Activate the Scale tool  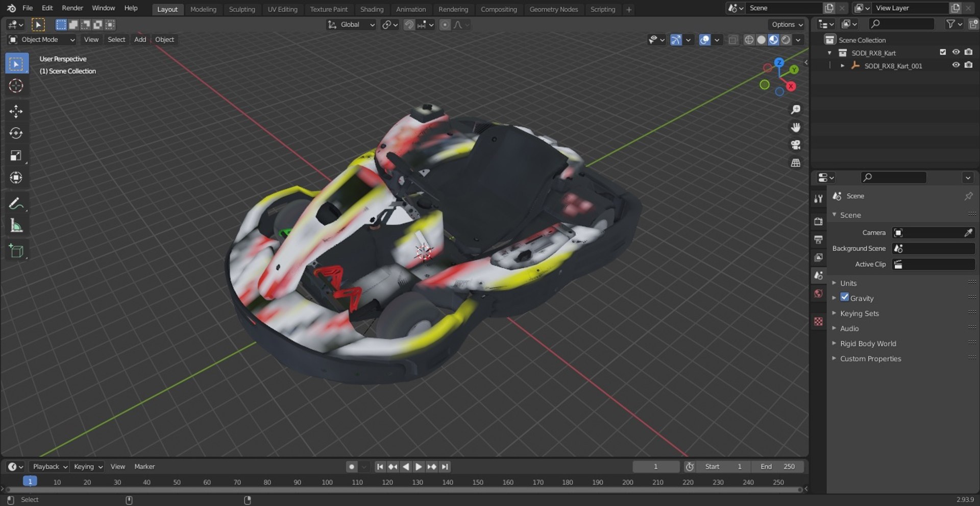coord(16,155)
